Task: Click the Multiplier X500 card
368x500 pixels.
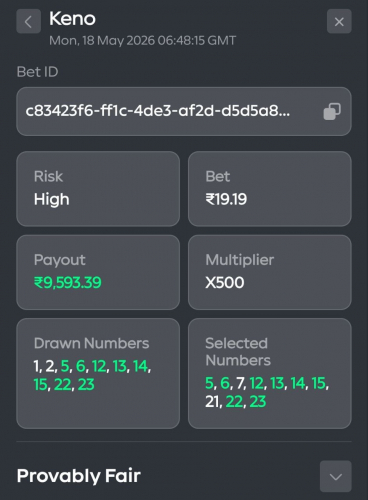Action: 270,272
